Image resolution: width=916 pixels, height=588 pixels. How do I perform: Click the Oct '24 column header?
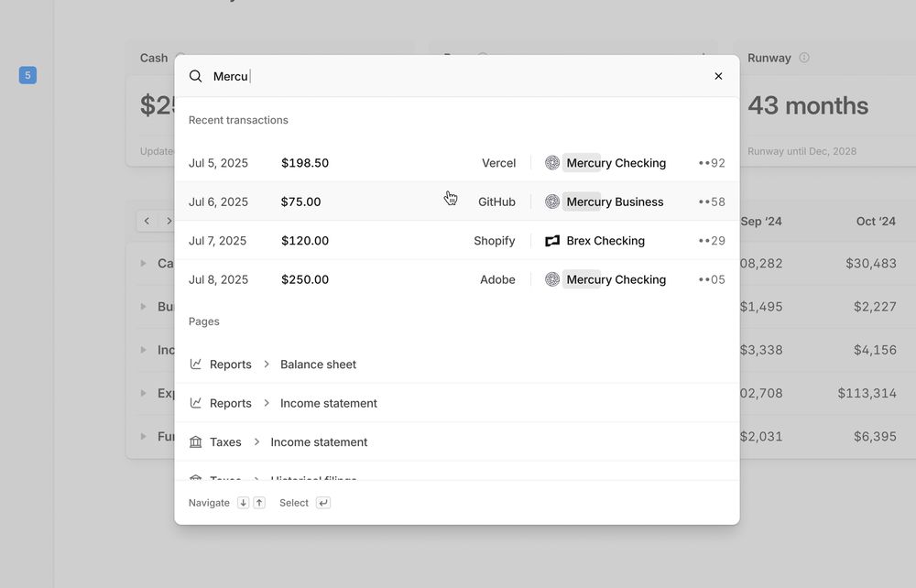(x=876, y=222)
